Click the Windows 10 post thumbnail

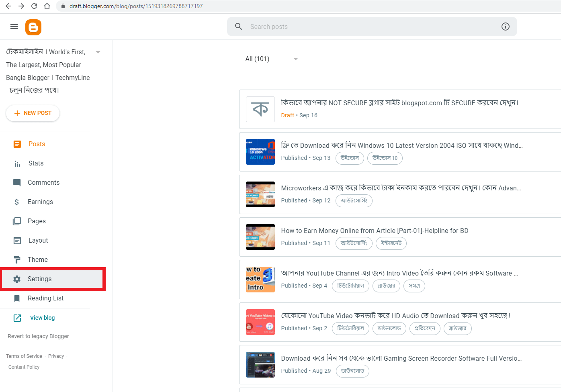click(x=260, y=152)
